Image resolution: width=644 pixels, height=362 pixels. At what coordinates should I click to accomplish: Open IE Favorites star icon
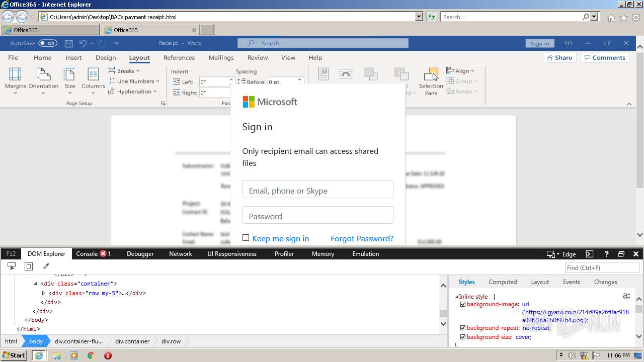point(623,18)
